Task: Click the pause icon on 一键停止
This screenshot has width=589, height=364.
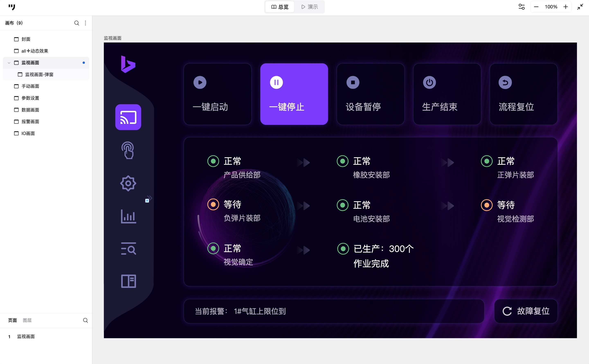Action: [x=276, y=82]
